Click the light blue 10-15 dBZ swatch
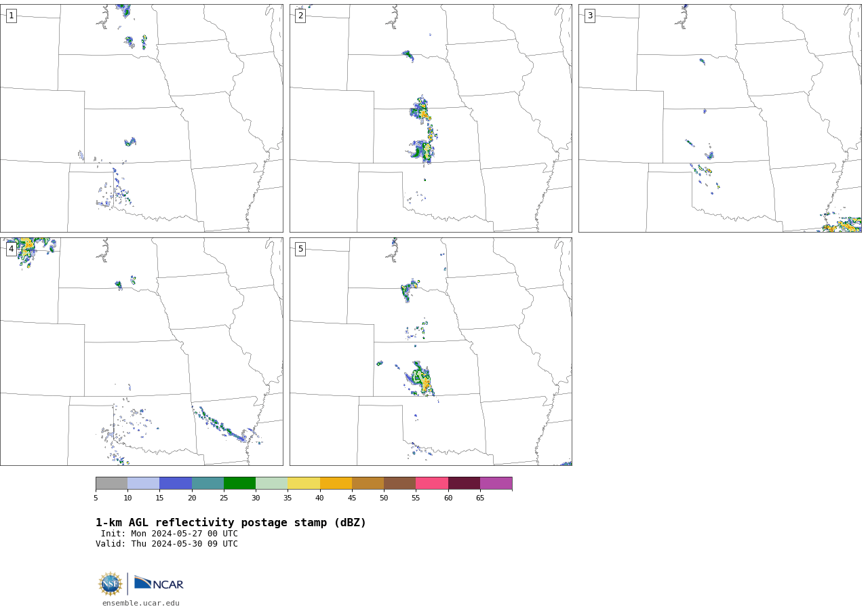 [143, 484]
